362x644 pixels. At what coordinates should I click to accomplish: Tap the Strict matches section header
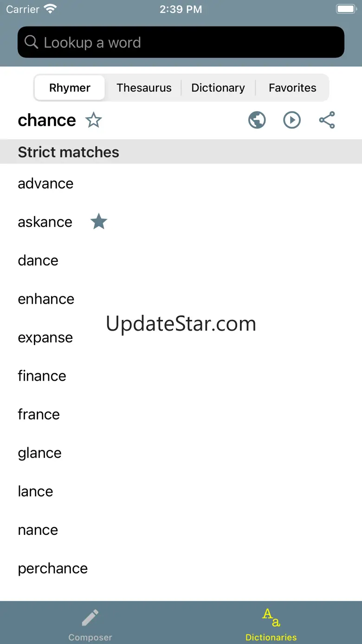69,152
